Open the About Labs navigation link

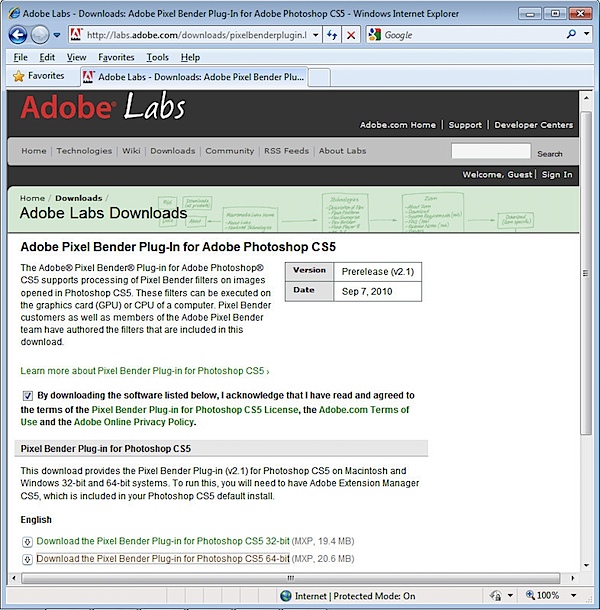342,151
